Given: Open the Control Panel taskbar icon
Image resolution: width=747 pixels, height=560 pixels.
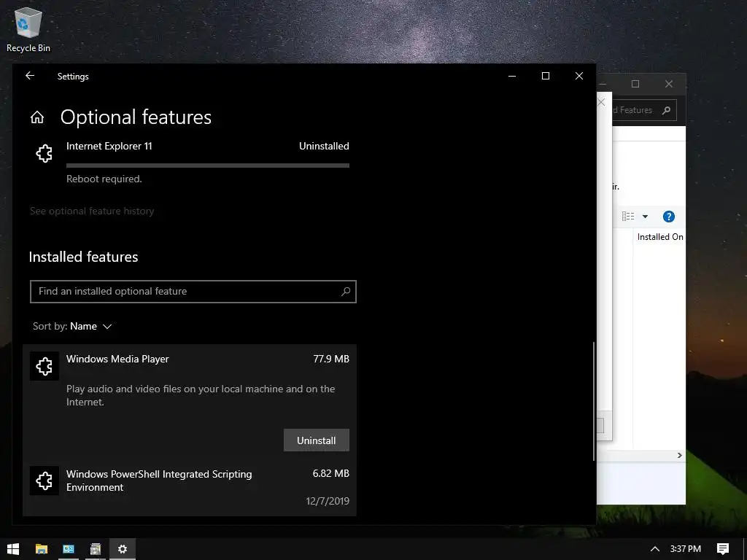Looking at the screenshot, I should click(69, 549).
